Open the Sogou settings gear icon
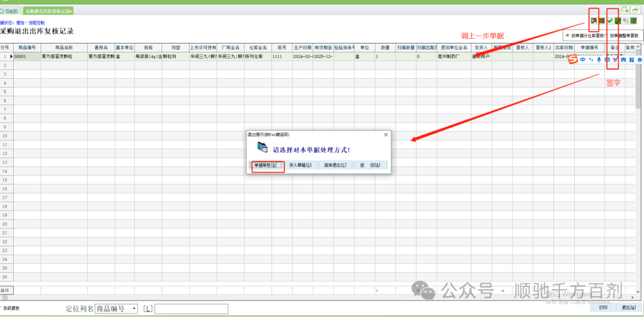This screenshot has width=644, height=317. tap(640, 60)
